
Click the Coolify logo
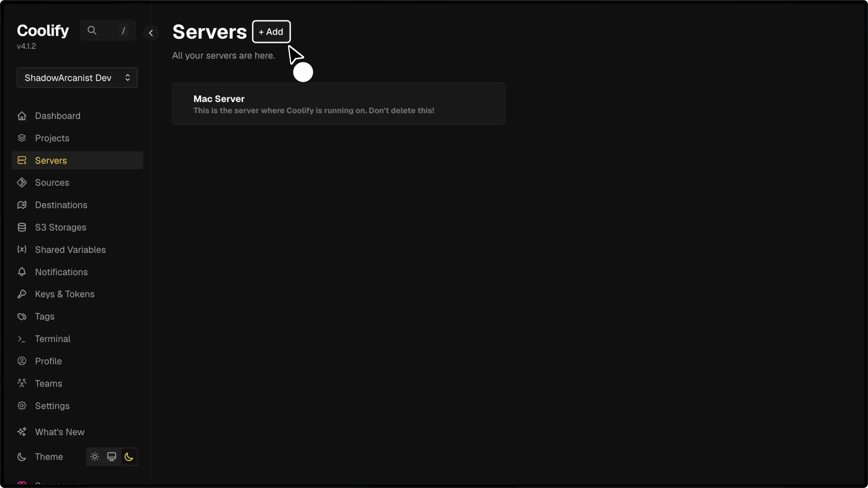click(x=43, y=30)
